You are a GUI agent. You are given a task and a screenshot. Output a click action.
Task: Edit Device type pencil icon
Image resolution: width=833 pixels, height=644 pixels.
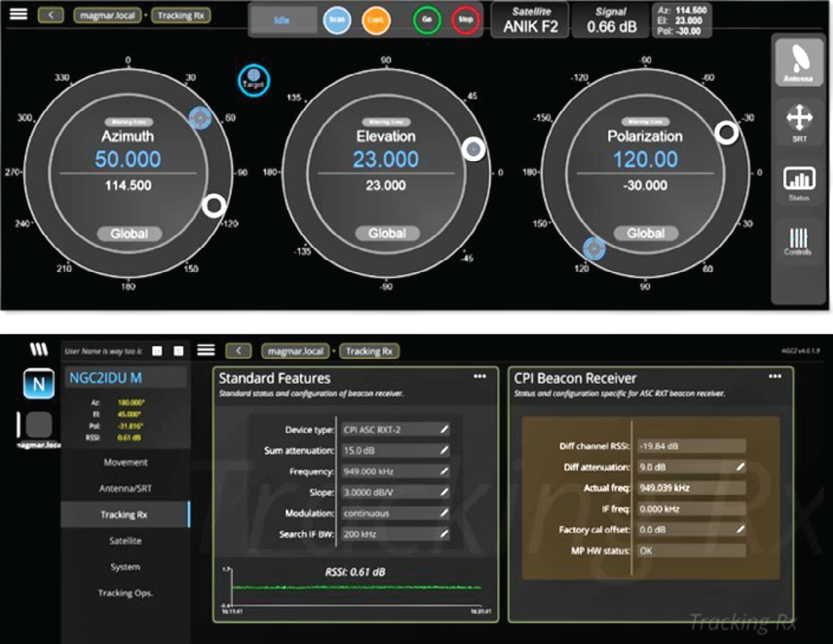click(444, 429)
